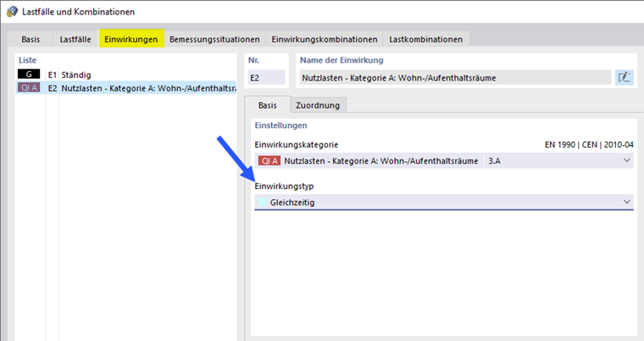Click the Einwirkungstyp label

(x=284, y=186)
